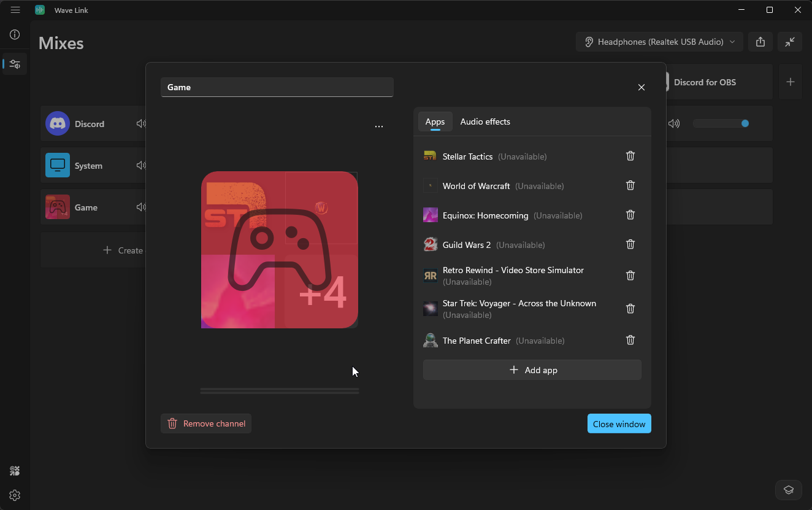The image size is (812, 510).
Task: Remove World of Warcraft using its trash icon
Action: (630, 185)
